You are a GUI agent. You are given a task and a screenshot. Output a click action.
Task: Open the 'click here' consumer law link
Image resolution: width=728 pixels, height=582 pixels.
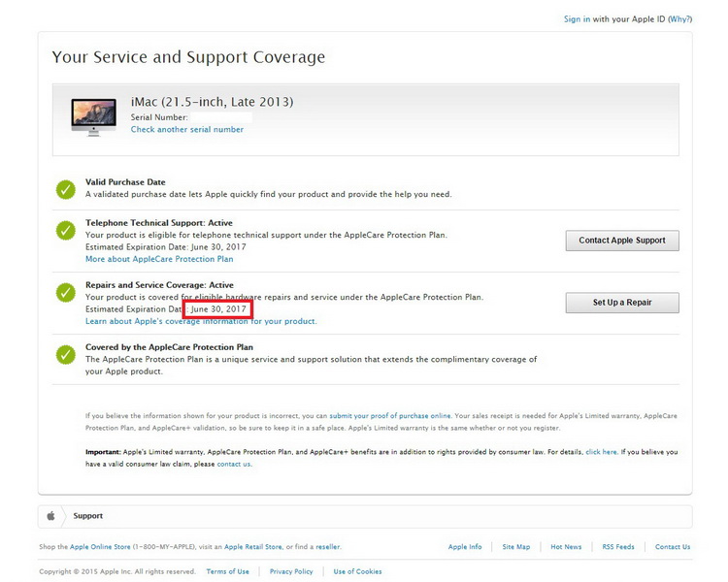point(601,452)
